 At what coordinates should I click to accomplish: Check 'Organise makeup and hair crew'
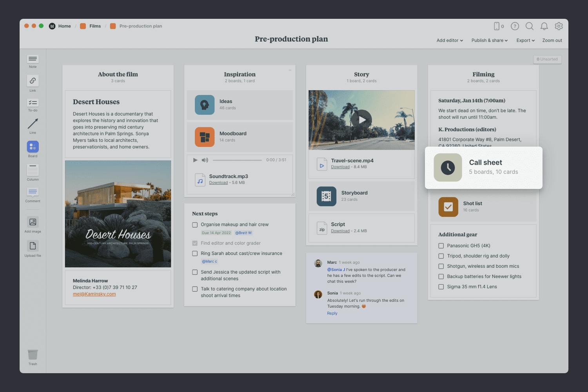(195, 225)
